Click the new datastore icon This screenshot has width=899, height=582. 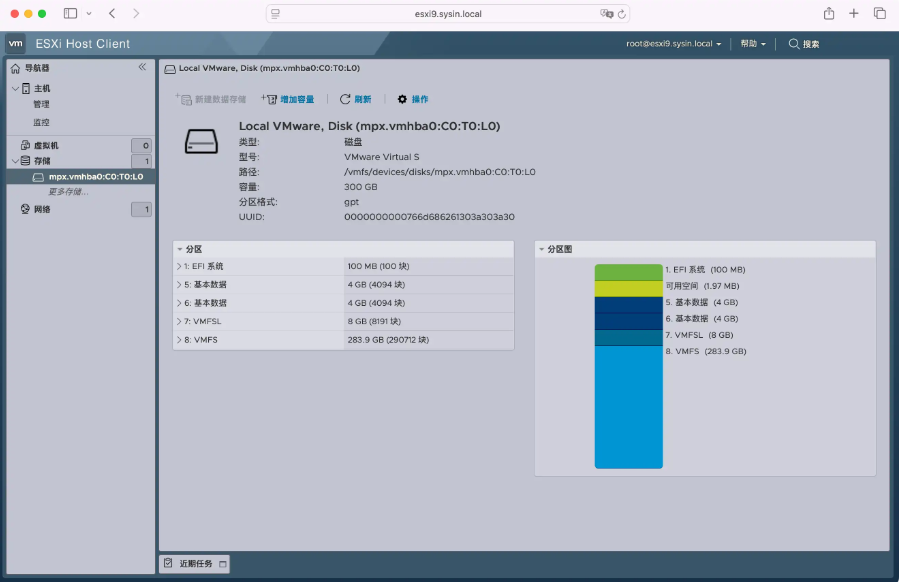[183, 99]
